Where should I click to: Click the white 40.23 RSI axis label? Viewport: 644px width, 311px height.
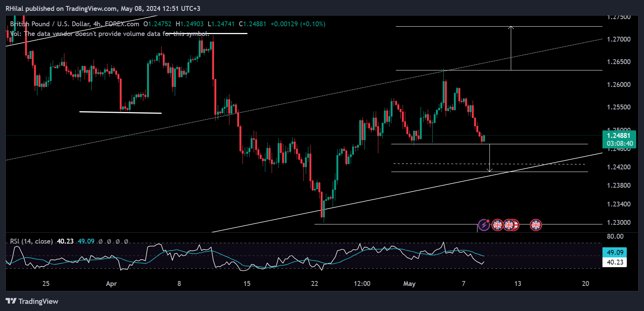tap(615, 262)
